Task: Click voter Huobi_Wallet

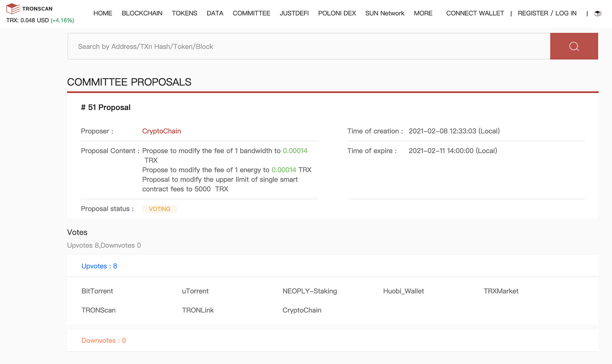Action: pyautogui.click(x=404, y=291)
